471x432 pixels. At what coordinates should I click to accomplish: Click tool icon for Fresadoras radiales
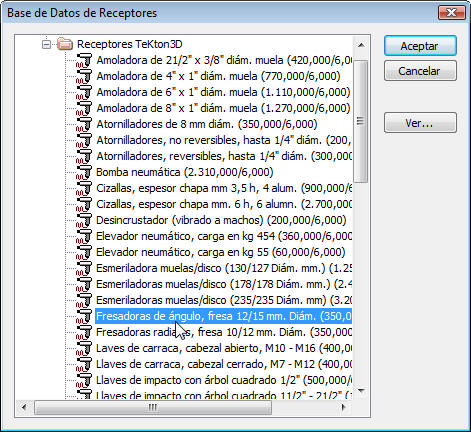tap(84, 332)
